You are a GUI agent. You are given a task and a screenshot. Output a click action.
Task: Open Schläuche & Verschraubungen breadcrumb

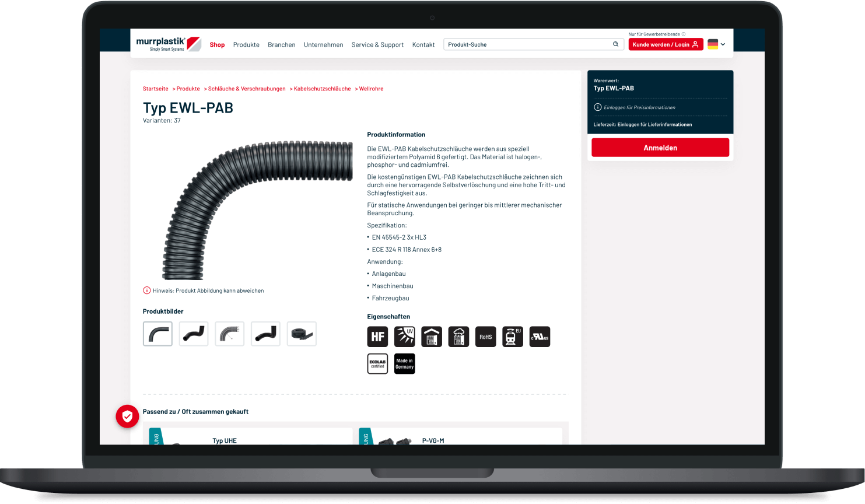(x=247, y=89)
